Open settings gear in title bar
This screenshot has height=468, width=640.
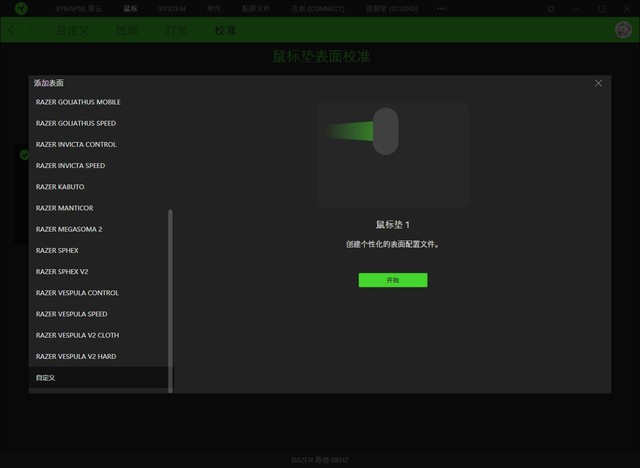(x=551, y=9)
